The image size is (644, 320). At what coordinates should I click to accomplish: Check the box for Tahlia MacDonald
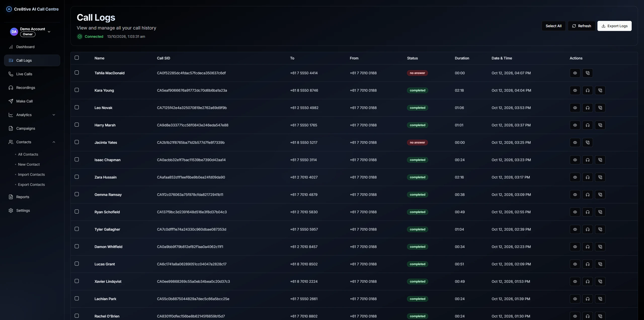77,73
